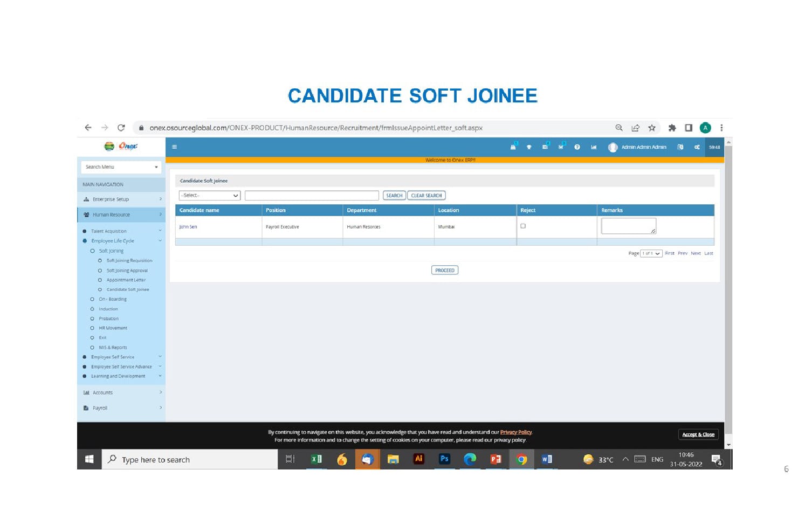Click the PROCEED button
Screen dimensions: 798x532
click(x=444, y=270)
